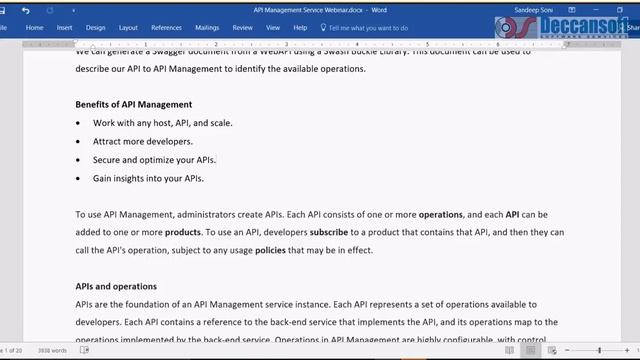Click the Sandeep Soni account name
The width and height of the screenshot is (640, 360).
(x=533, y=10)
